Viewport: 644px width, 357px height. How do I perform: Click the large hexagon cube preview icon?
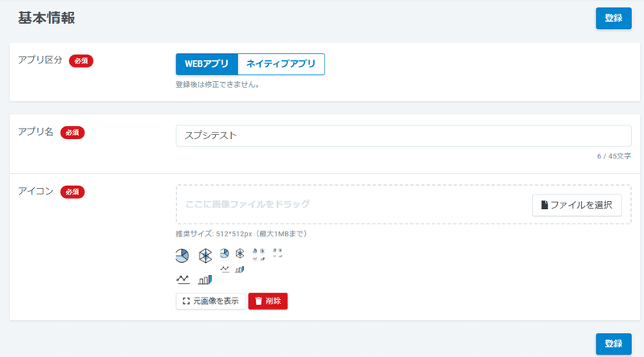click(x=205, y=256)
